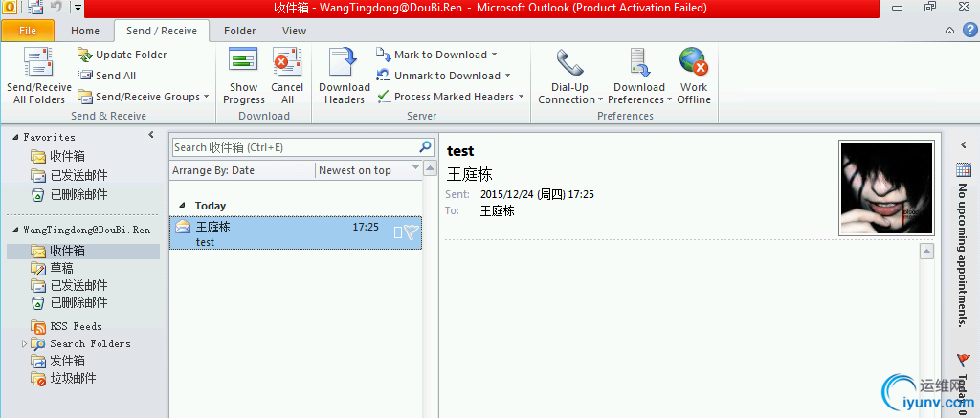
Task: Select the Send / Receive tab
Action: tap(161, 31)
